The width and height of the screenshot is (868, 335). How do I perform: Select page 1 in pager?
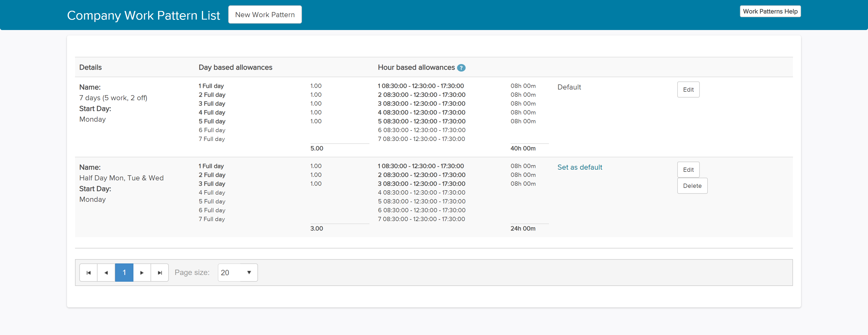click(x=124, y=272)
